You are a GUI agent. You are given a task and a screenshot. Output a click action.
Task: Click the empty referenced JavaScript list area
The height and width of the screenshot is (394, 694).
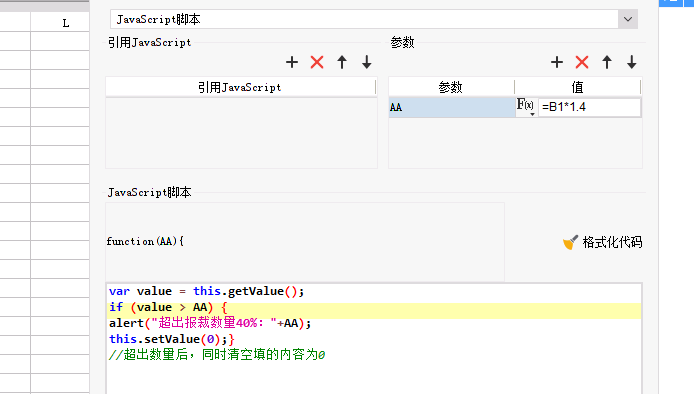pyautogui.click(x=241, y=133)
